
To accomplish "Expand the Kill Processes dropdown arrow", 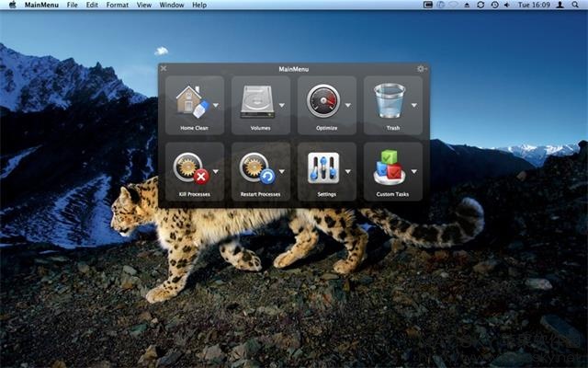I will (x=216, y=172).
